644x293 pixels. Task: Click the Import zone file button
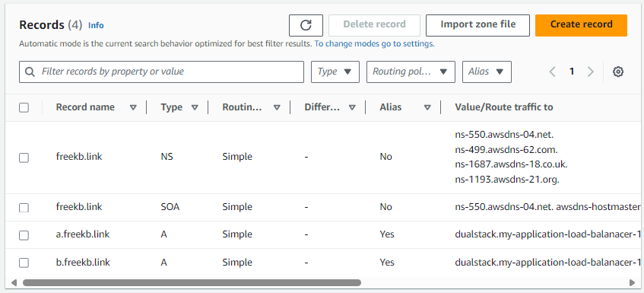(477, 25)
